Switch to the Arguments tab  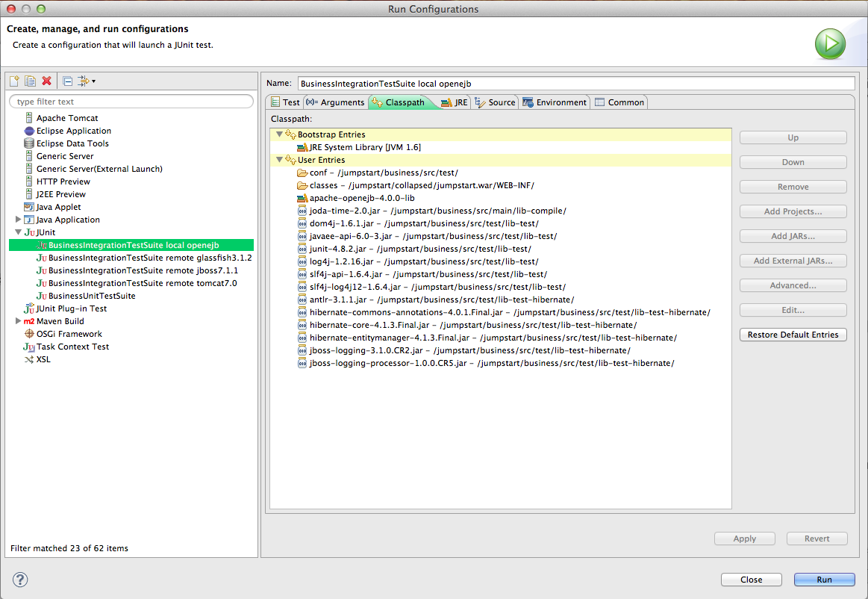(x=335, y=102)
